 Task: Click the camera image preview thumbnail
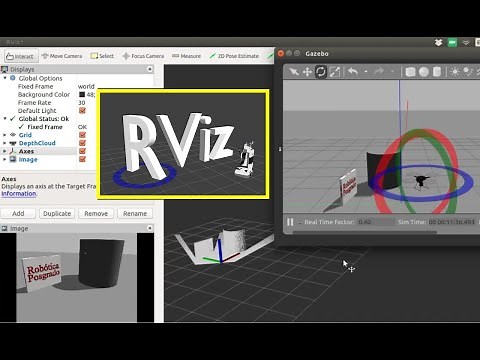77,277
